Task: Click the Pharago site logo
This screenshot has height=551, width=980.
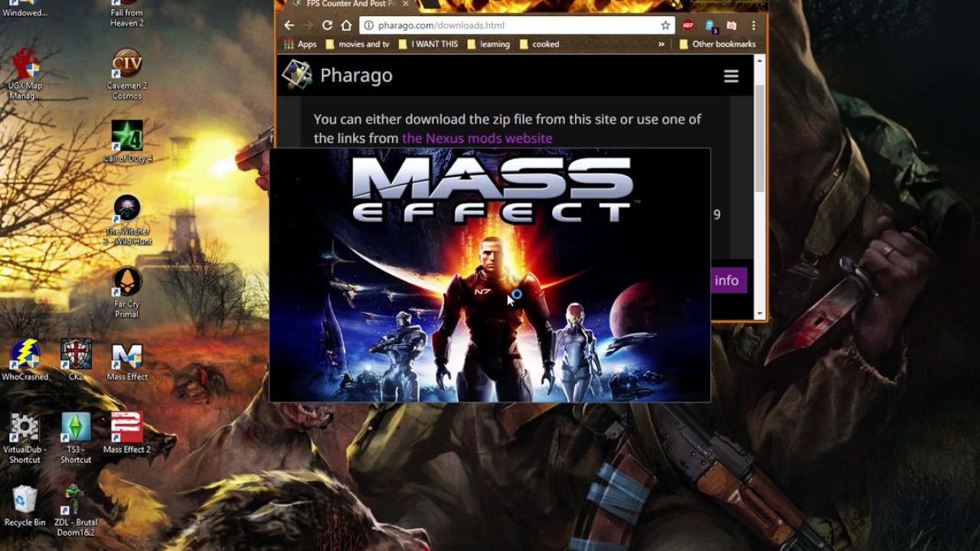Action: point(297,75)
